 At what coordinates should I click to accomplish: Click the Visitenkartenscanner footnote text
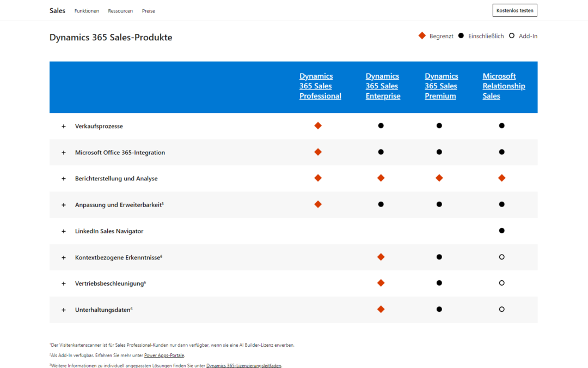click(x=171, y=345)
